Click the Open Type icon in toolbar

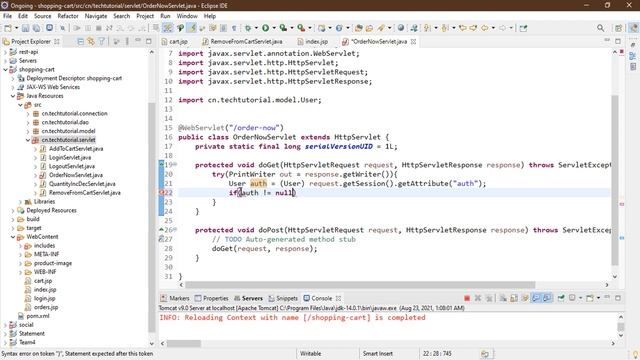(x=358, y=28)
